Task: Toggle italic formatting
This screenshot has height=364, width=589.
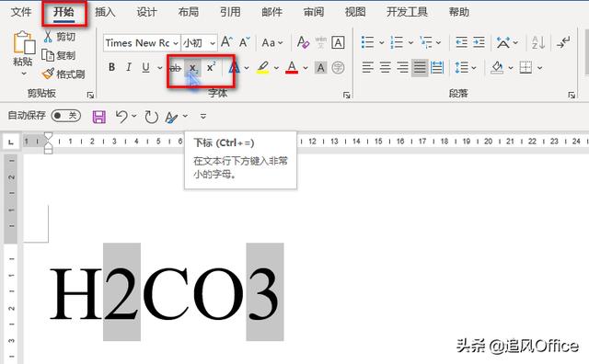Action: 129,67
